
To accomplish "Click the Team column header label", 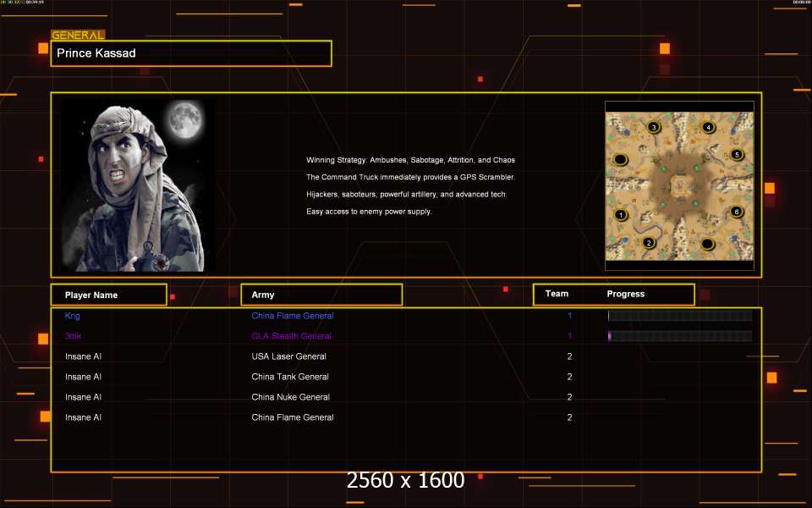I will click(x=557, y=294).
